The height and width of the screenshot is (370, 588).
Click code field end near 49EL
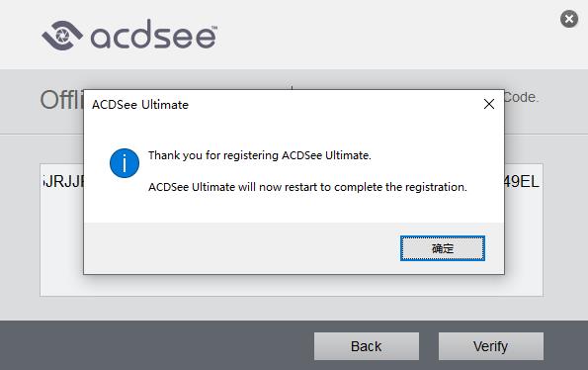(x=522, y=182)
